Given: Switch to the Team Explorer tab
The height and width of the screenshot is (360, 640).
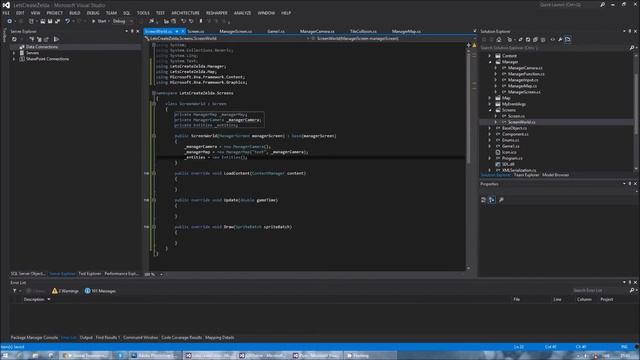Looking at the screenshot, I should [x=527, y=175].
